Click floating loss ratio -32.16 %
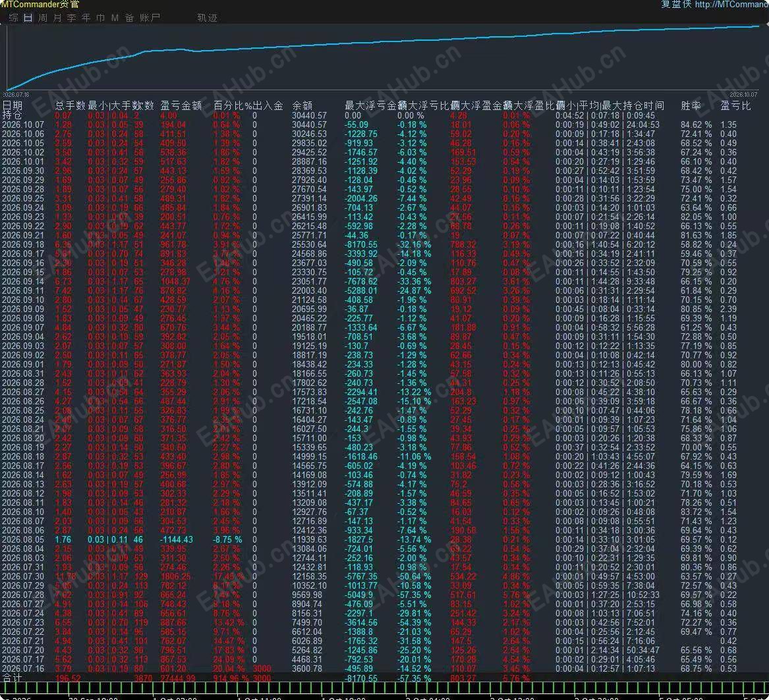The image size is (769, 700). [x=414, y=244]
